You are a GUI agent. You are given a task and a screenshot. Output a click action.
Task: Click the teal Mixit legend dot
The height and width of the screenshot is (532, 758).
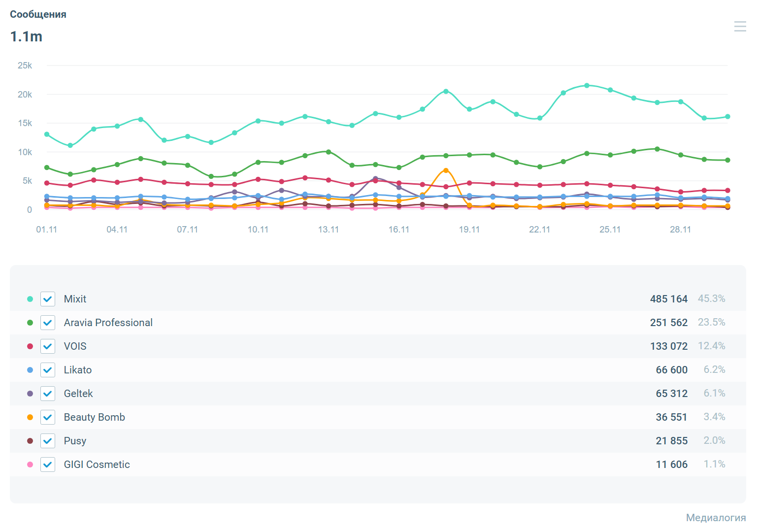[x=30, y=299]
